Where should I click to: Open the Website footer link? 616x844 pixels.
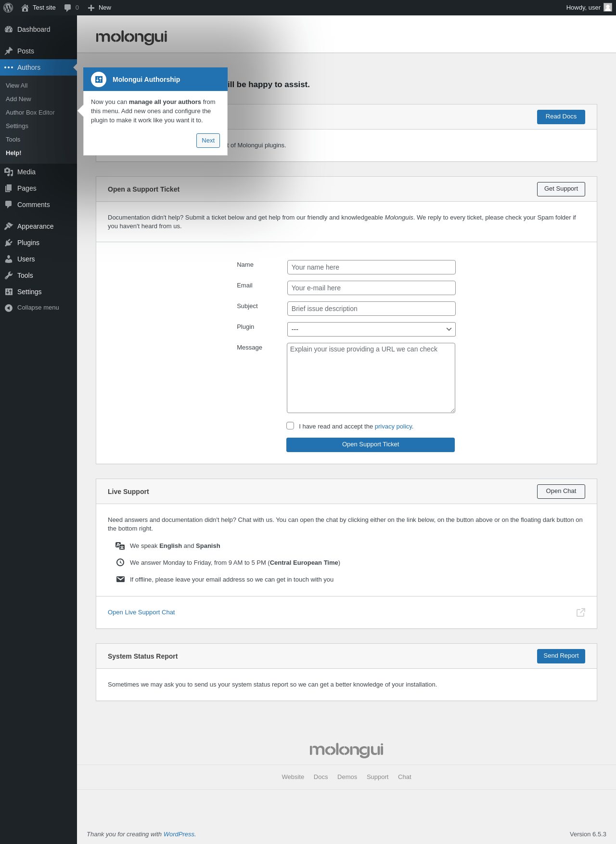pyautogui.click(x=293, y=777)
